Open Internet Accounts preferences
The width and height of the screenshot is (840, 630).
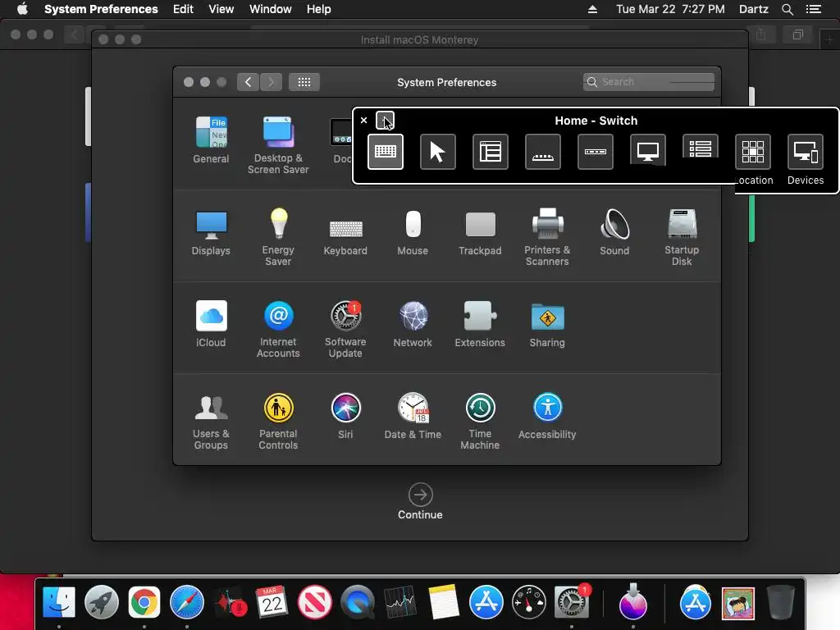point(278,329)
